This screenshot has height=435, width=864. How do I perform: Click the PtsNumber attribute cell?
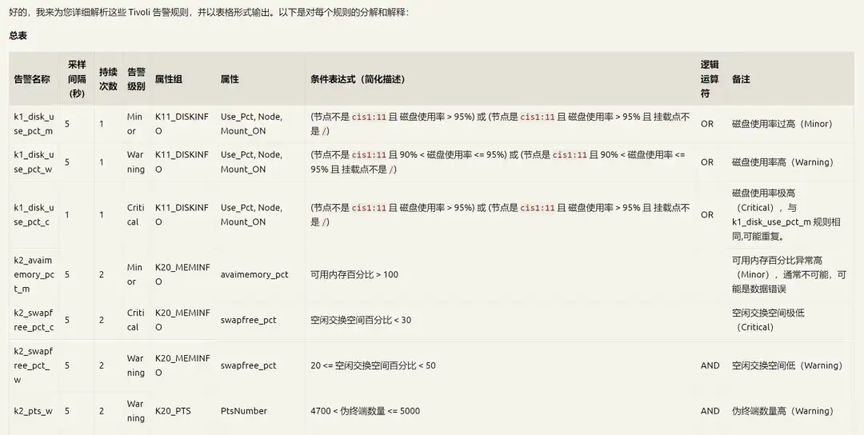(244, 411)
